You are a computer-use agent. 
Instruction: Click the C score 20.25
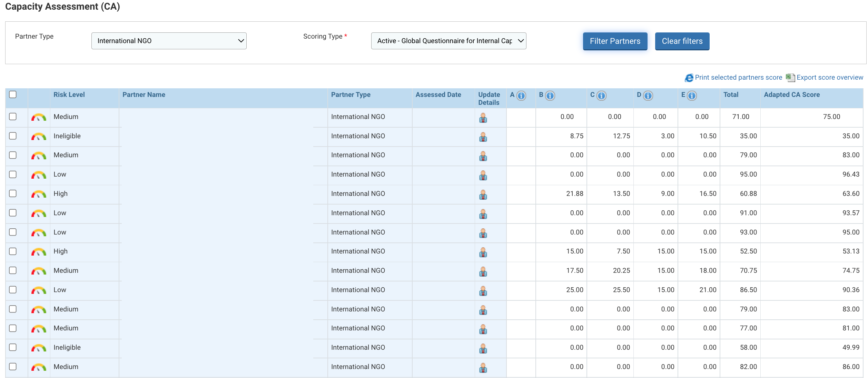tap(621, 270)
